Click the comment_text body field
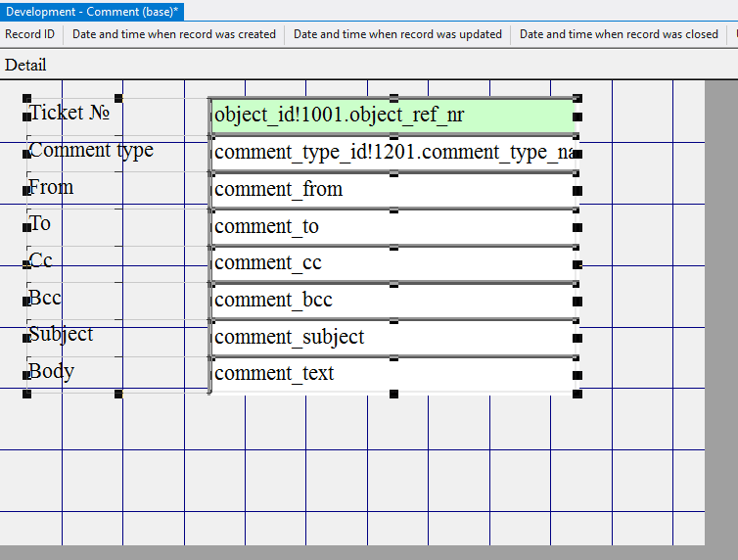This screenshot has height=560, width=738. (x=392, y=374)
